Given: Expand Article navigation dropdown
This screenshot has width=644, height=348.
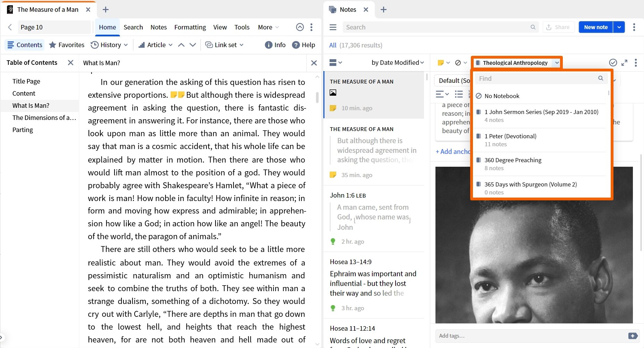Looking at the screenshot, I should pyautogui.click(x=155, y=45).
